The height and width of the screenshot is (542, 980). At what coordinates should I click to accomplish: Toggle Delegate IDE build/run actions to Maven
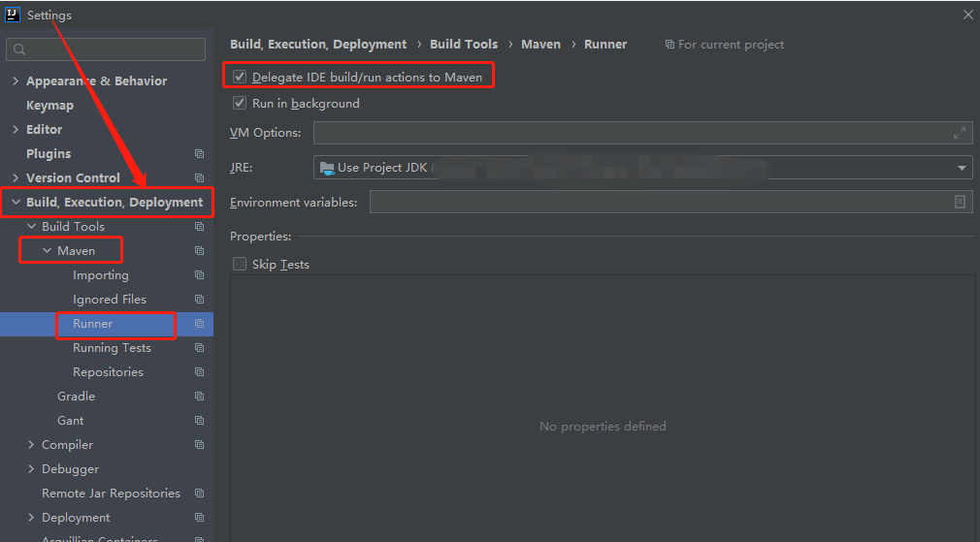pyautogui.click(x=240, y=77)
